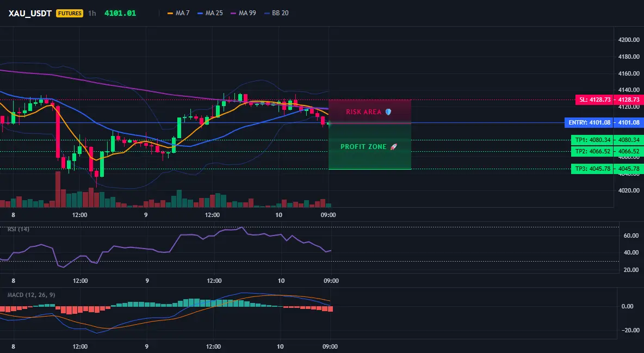Toggle the BB 20 legend item
The width and height of the screenshot is (644, 353).
click(276, 13)
